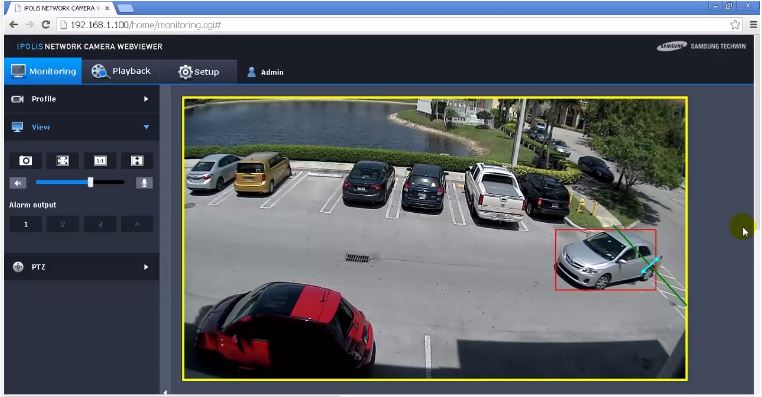Expand the PTZ section arrow

tap(146, 267)
